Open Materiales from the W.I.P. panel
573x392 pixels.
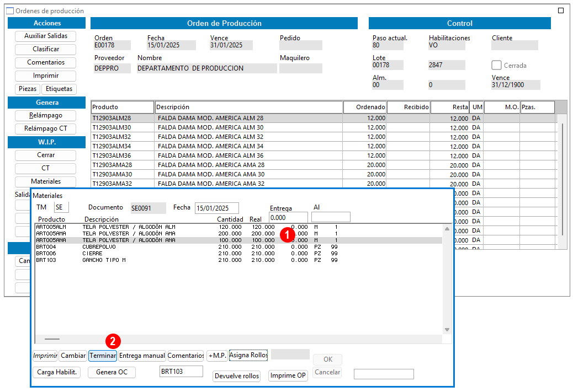[x=46, y=182]
